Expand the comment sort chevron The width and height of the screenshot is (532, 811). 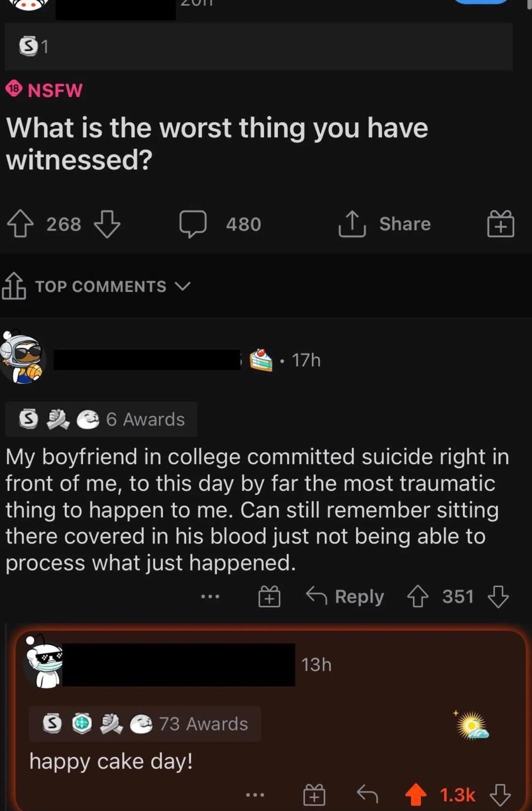182,286
